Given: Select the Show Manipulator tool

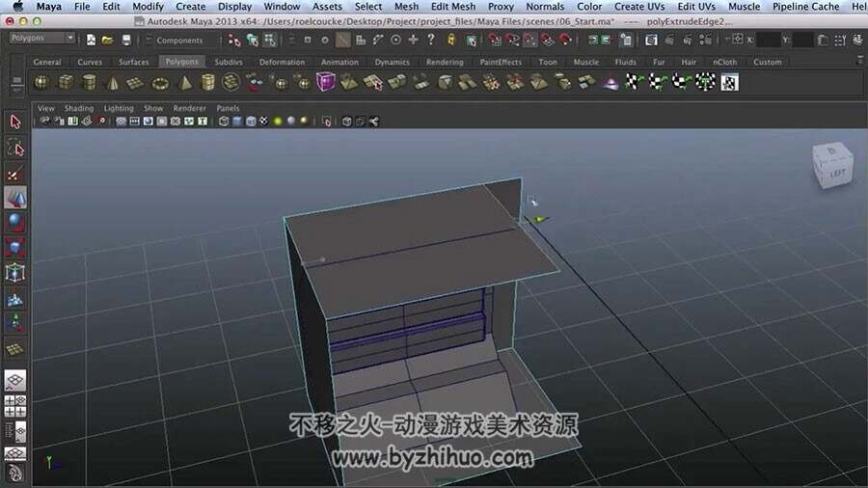Looking at the screenshot, I should [x=14, y=324].
